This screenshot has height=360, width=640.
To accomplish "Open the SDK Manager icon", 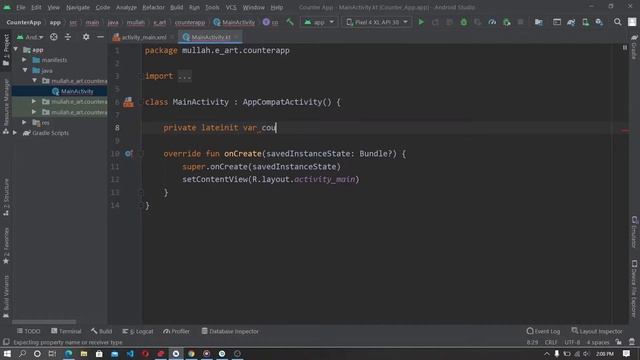I will (x=599, y=22).
